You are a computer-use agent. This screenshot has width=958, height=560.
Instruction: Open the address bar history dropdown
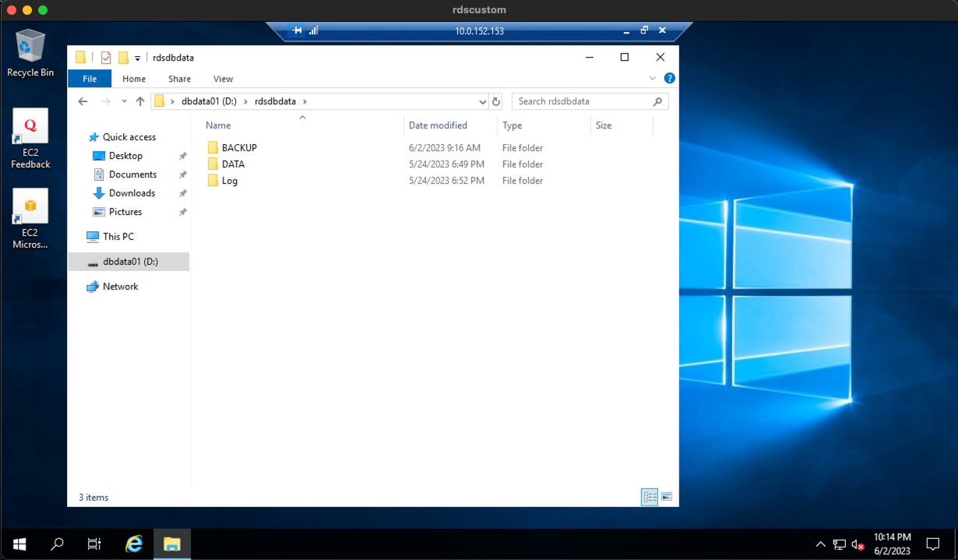click(483, 101)
